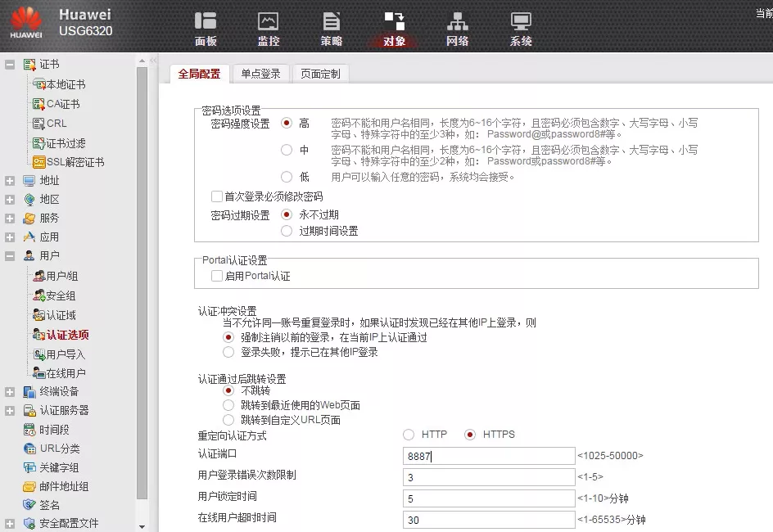The image size is (773, 532).
Task: Click the sidebar vertical scrollbar
Action: (142, 286)
